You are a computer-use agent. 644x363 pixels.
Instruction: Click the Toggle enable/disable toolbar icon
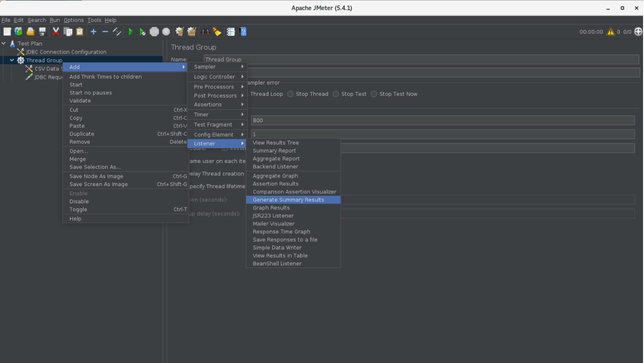click(117, 31)
